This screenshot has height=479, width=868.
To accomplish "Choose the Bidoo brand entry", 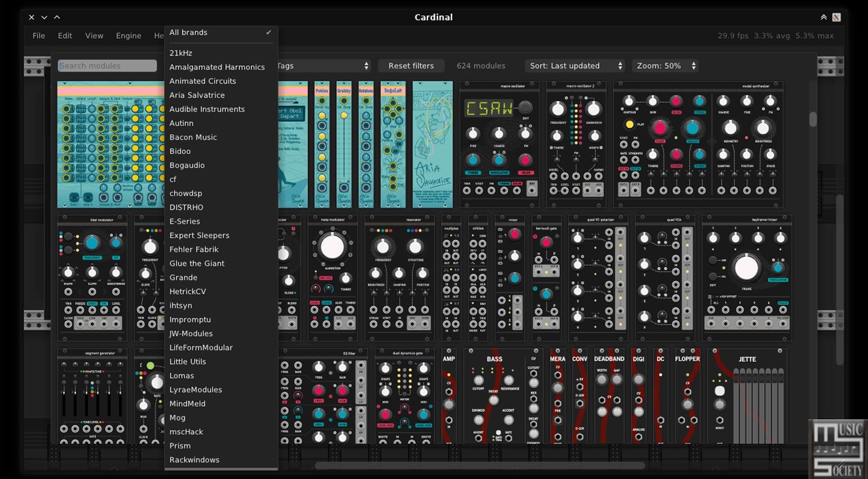I will (x=221, y=152).
